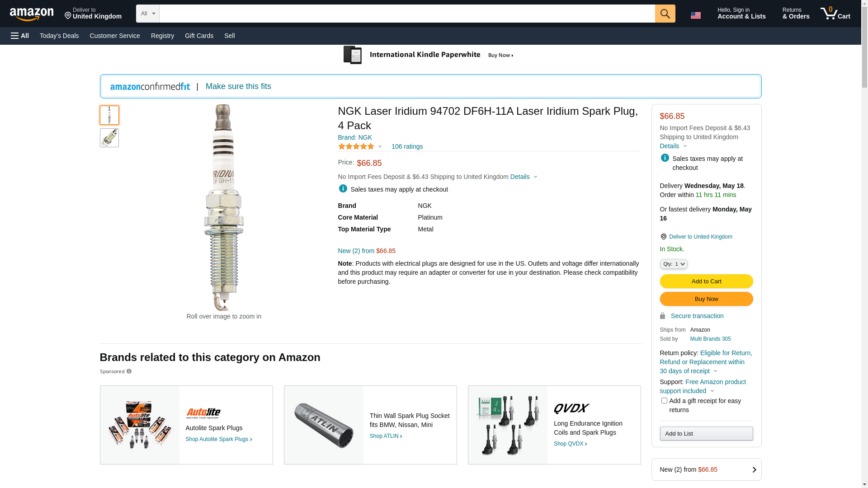The image size is (868, 488).
Task: Click the five-star rating icon
Action: [356, 146]
